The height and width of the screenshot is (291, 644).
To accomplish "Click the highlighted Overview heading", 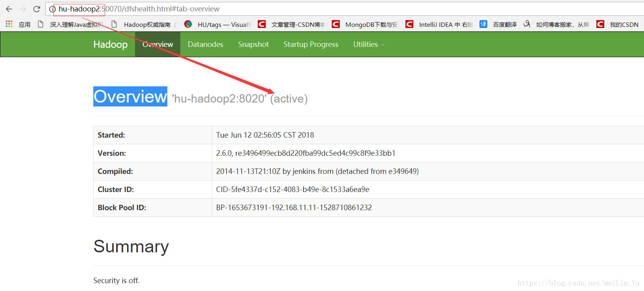I will click(x=130, y=97).
